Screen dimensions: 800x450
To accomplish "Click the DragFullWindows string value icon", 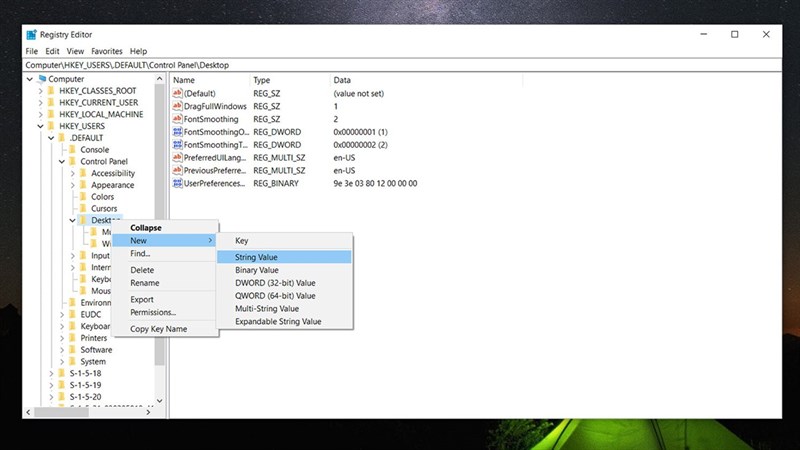I will (x=177, y=106).
